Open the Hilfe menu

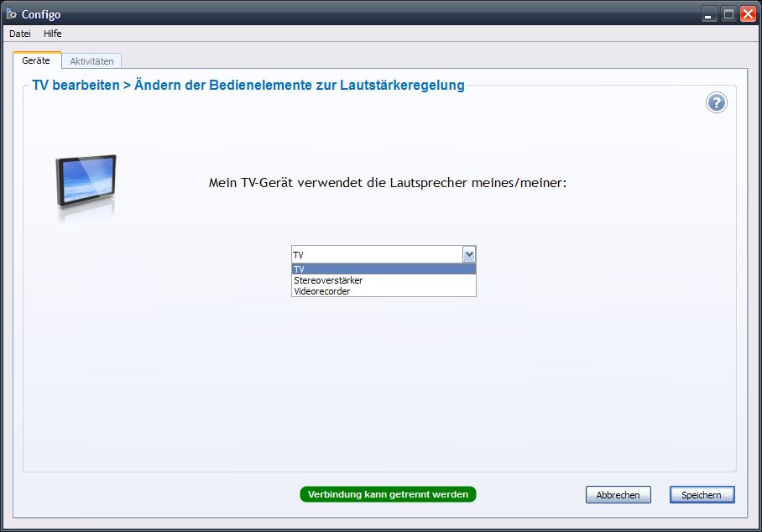[53, 34]
